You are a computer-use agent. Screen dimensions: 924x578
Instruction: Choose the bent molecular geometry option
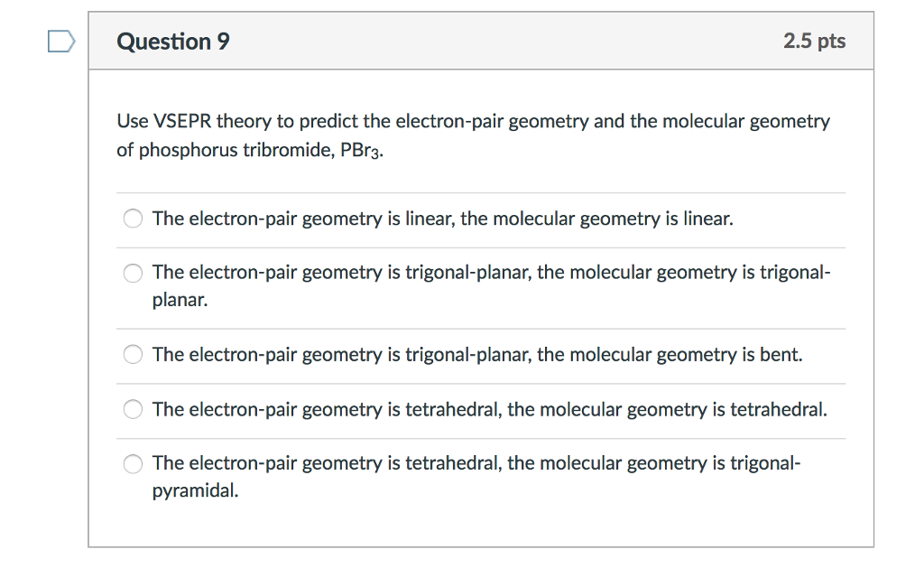tap(133, 355)
